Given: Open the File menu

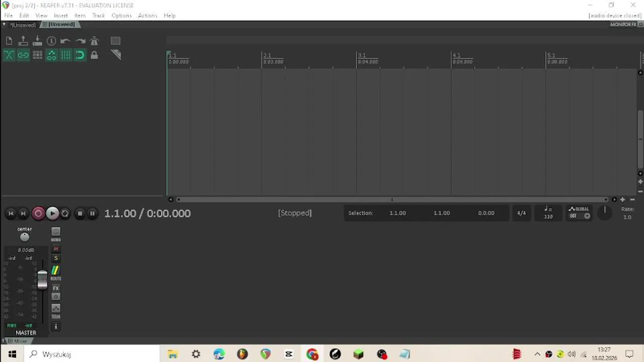Looking at the screenshot, I should pyautogui.click(x=9, y=16).
